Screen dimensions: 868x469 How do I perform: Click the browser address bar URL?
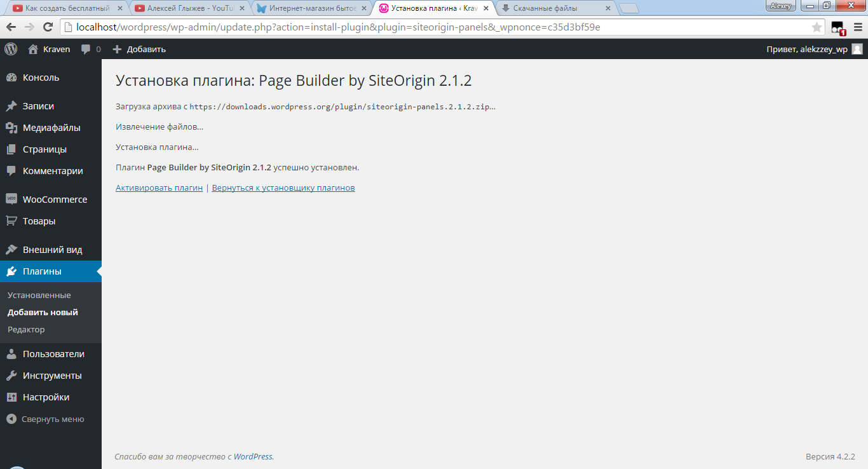click(338, 27)
